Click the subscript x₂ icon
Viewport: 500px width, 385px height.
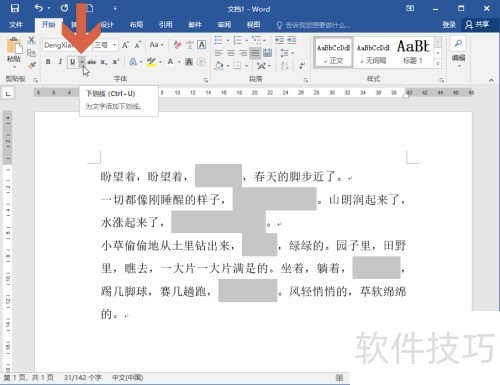(x=104, y=62)
